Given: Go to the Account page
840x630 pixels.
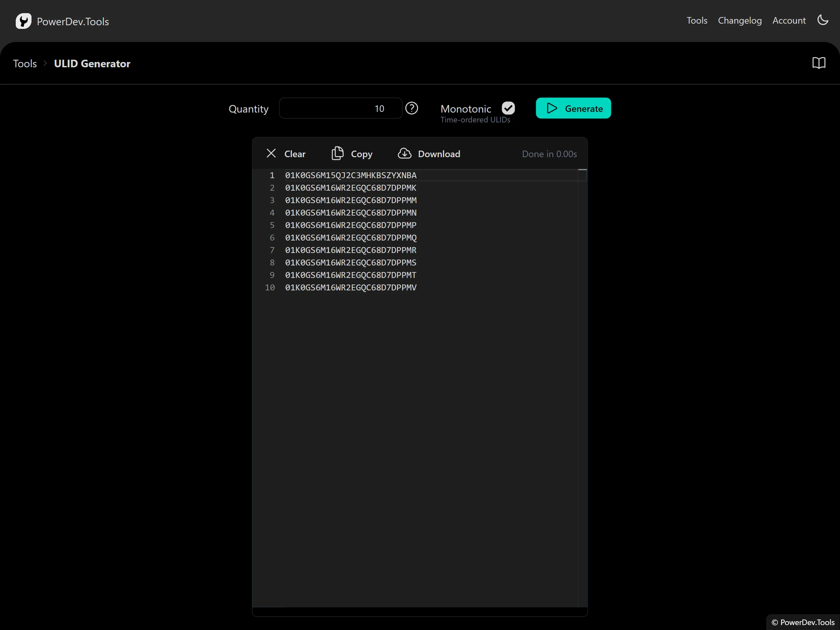Looking at the screenshot, I should (x=789, y=20).
